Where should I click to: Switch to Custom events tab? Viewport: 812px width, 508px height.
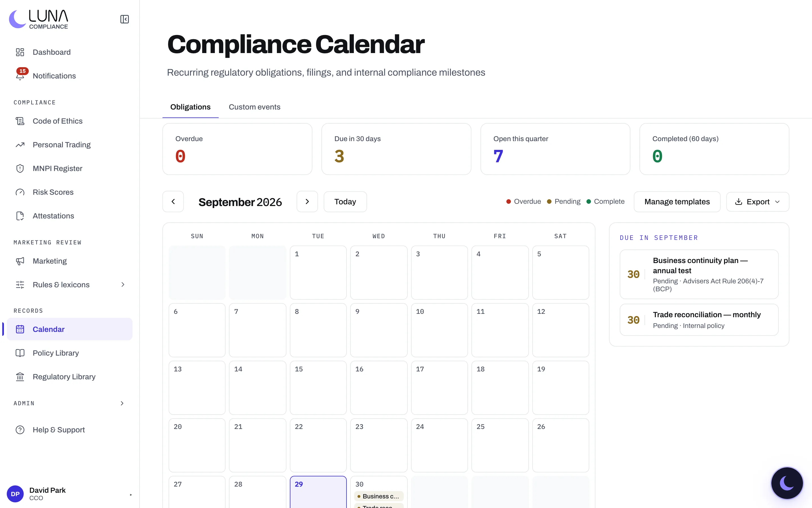point(254,107)
